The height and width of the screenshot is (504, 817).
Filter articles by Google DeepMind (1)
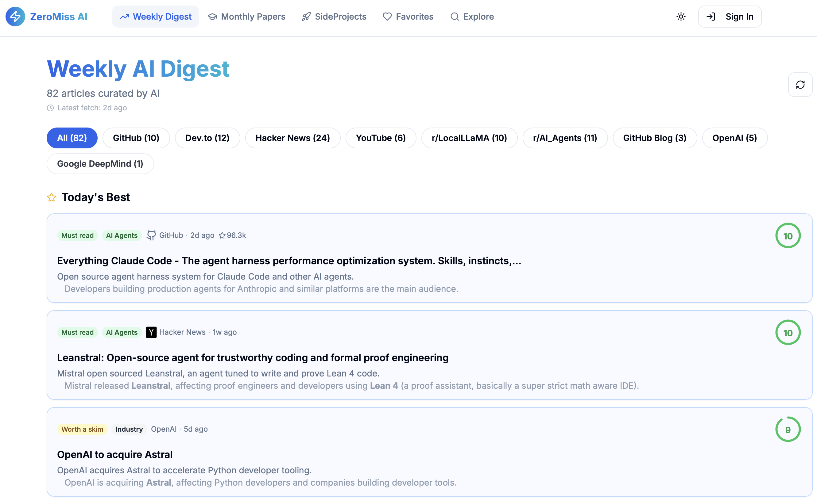(100, 164)
